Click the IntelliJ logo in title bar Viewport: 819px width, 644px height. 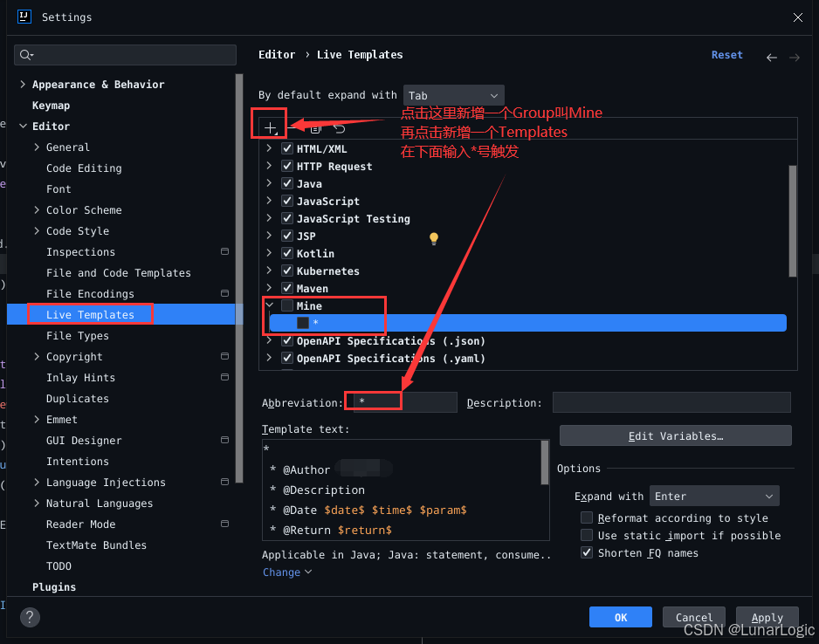[24, 17]
